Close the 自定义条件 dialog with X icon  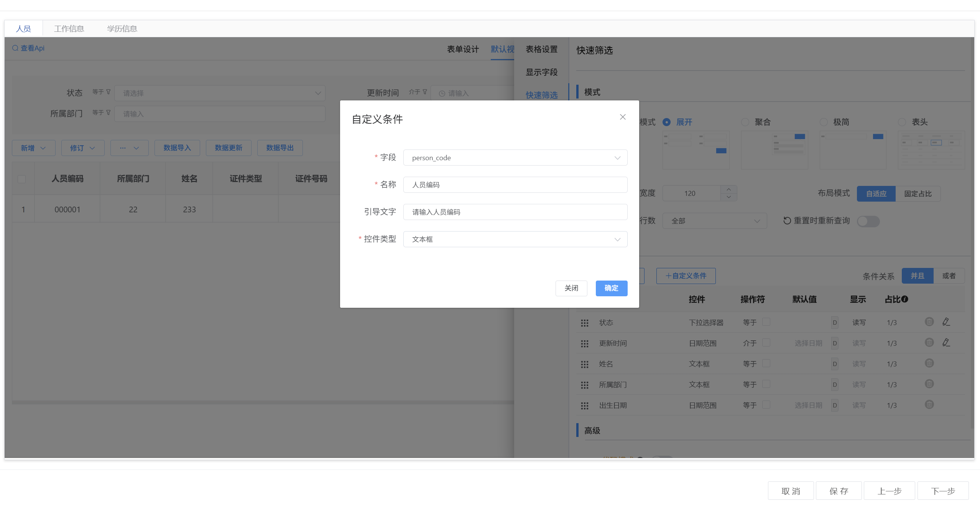coord(623,117)
